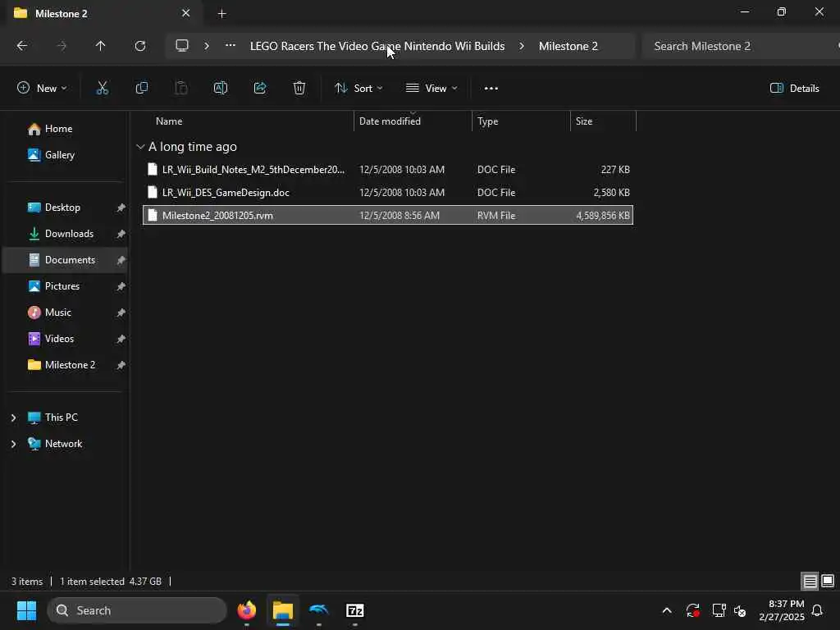Open Dolphin emulator taskbar icon
The width and height of the screenshot is (840, 630).
coord(319,610)
